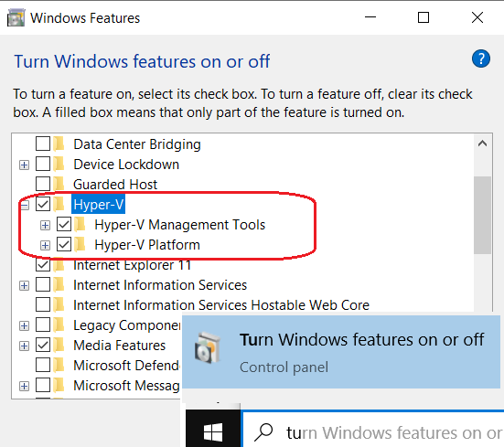Open the 'Turn Windows features on or off' search result

341,352
